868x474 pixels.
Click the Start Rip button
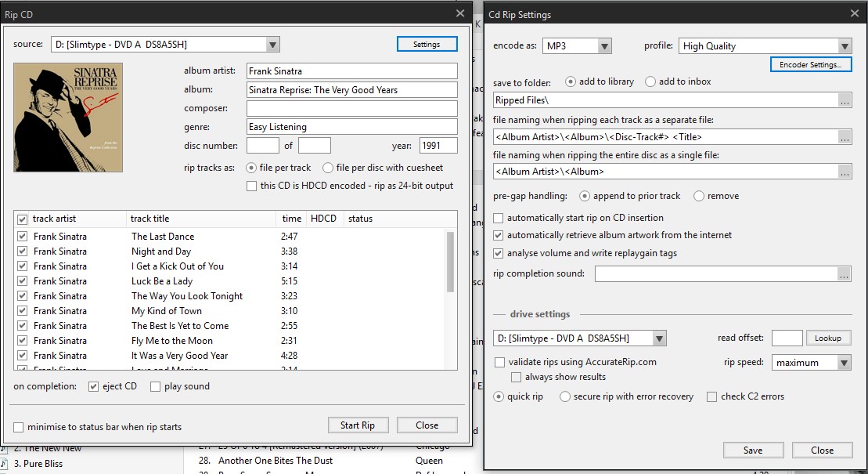(357, 425)
